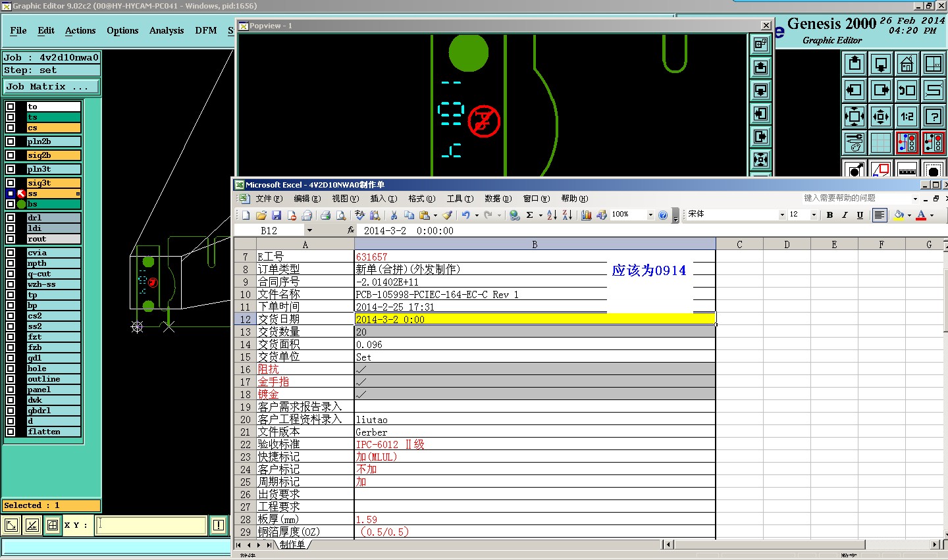
Task: Click the 1:2 zoom ratio icon
Action: 907,116
